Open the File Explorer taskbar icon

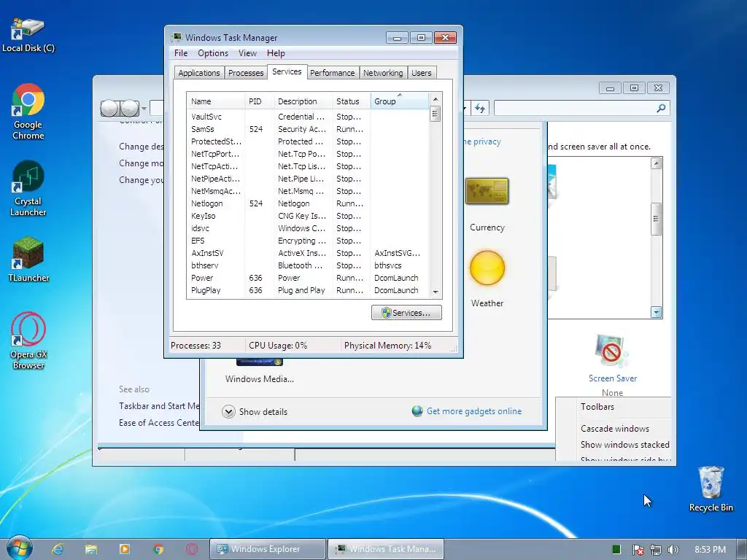(91, 549)
